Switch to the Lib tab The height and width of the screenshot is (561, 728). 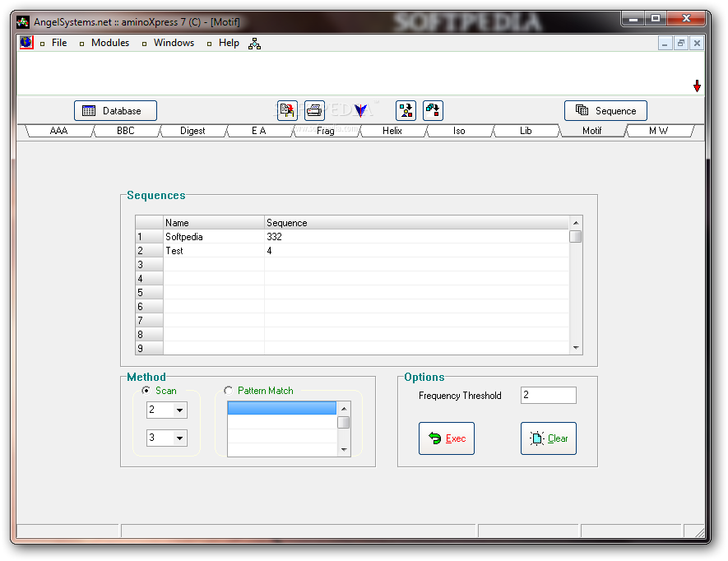526,131
